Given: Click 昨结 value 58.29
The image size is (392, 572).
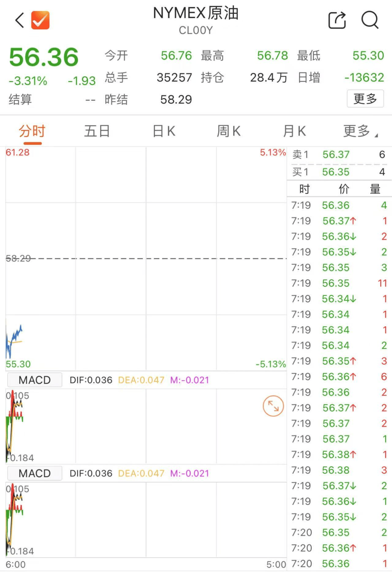Looking at the screenshot, I should tap(176, 99).
